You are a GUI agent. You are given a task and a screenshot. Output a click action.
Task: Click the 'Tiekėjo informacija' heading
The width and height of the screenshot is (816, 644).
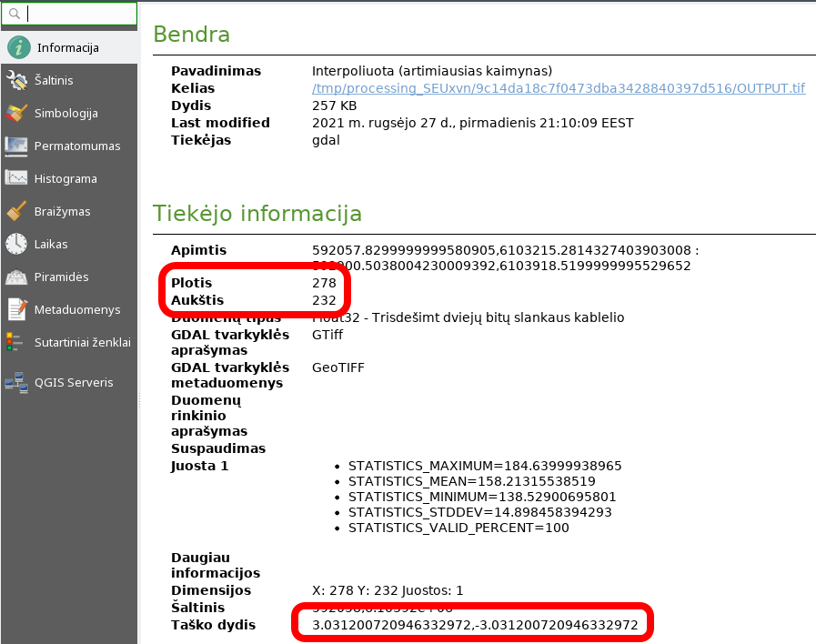coord(257,213)
